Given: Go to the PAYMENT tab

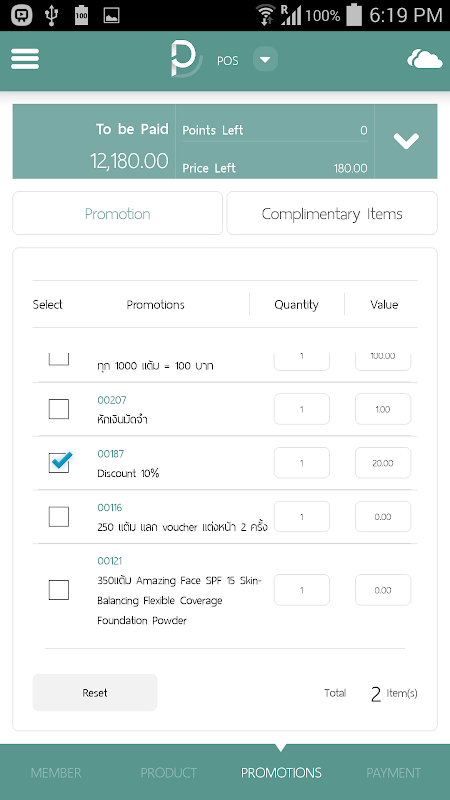Looking at the screenshot, I should click(x=393, y=772).
